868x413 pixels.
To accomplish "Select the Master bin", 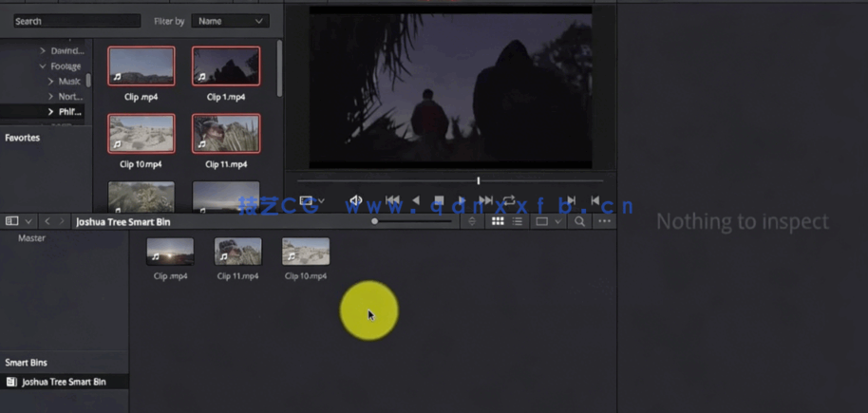I will [x=32, y=238].
